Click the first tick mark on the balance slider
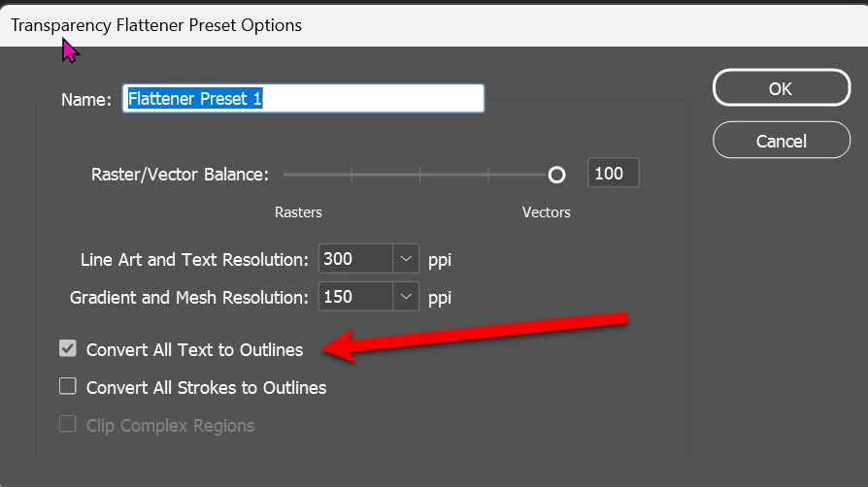 tap(351, 175)
